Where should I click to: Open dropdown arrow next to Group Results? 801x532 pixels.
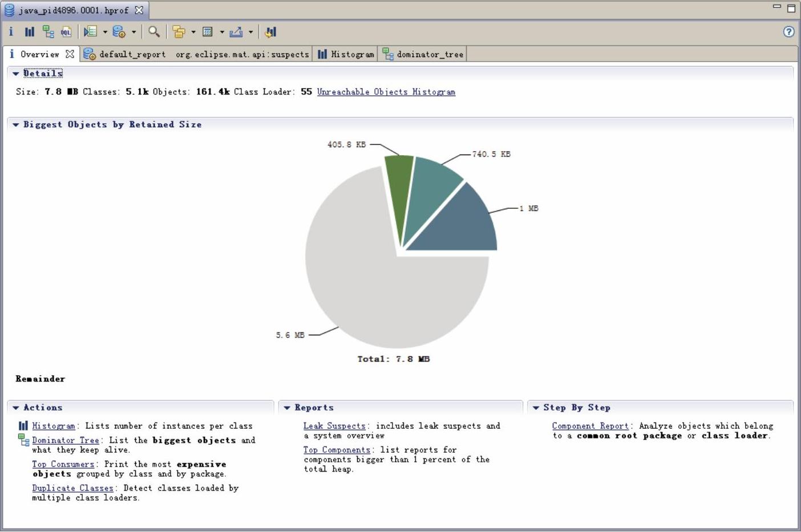point(193,33)
